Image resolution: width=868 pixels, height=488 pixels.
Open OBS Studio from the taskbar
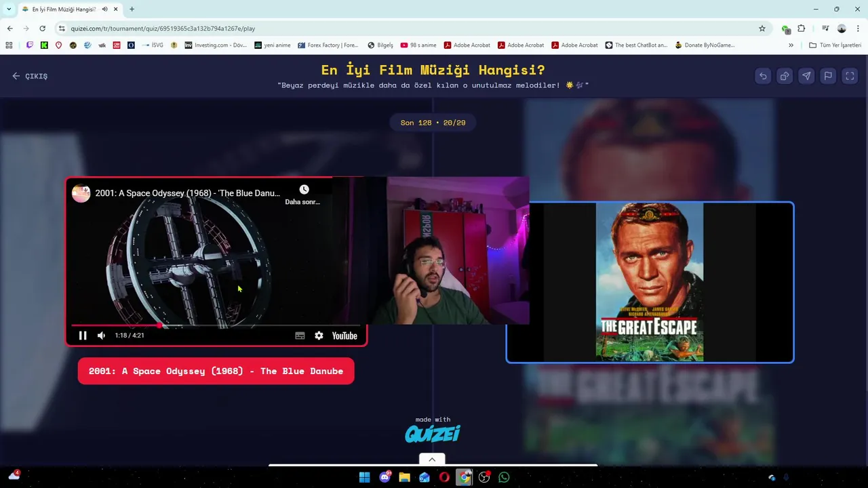click(x=484, y=477)
